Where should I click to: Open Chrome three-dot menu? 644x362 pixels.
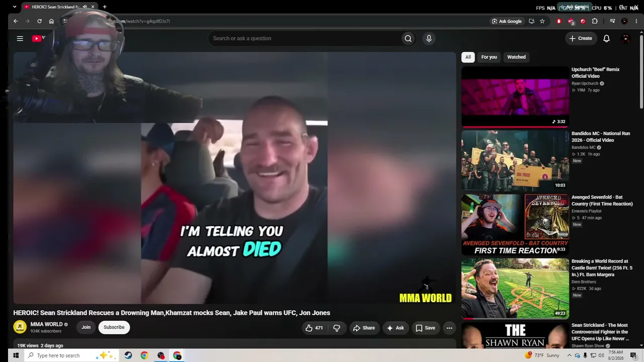point(635,21)
